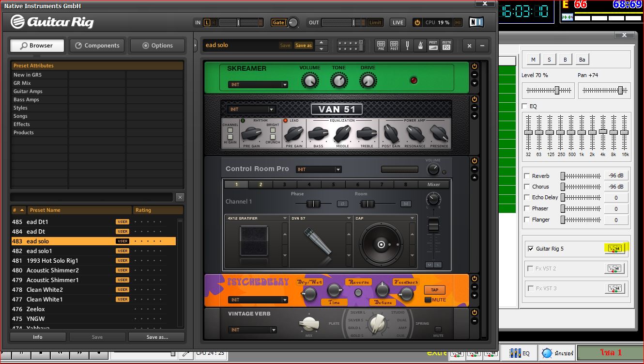Select the next preset with the down arrow

321,48
